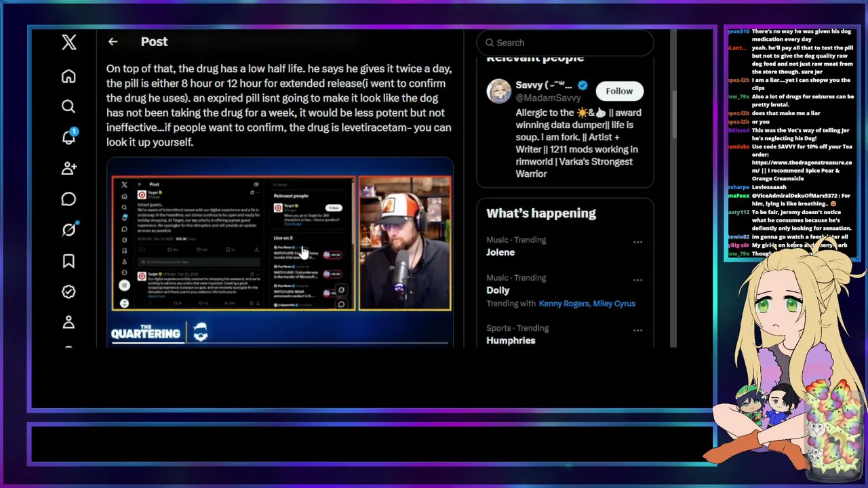This screenshot has height=488, width=868.
Task: Open Explore with the sidebar magnifier icon
Action: click(x=68, y=106)
